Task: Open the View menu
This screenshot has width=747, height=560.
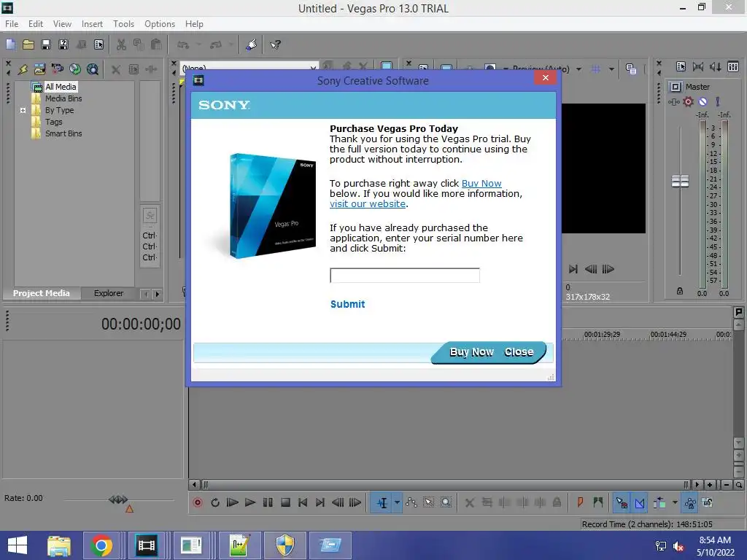Action: (x=62, y=24)
